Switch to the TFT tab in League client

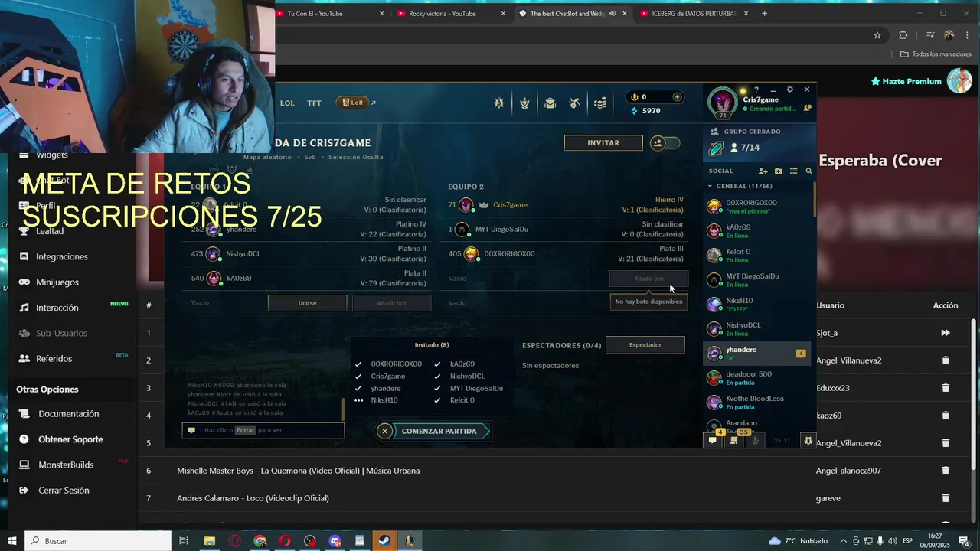[x=314, y=103]
